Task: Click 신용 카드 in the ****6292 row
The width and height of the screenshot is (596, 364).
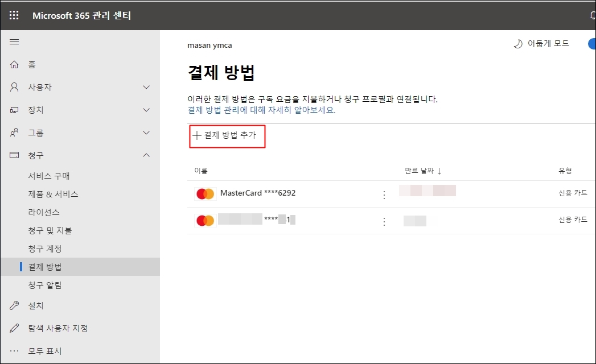Action: [x=573, y=193]
